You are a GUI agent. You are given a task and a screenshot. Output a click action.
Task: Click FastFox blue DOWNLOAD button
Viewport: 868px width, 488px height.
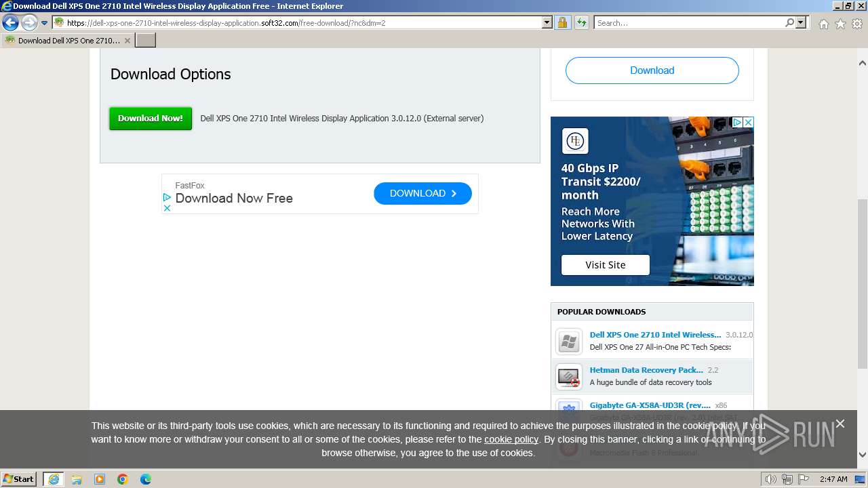pyautogui.click(x=422, y=194)
